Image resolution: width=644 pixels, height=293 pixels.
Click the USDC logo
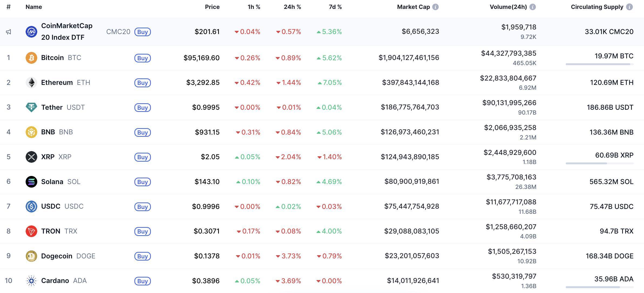tap(31, 206)
